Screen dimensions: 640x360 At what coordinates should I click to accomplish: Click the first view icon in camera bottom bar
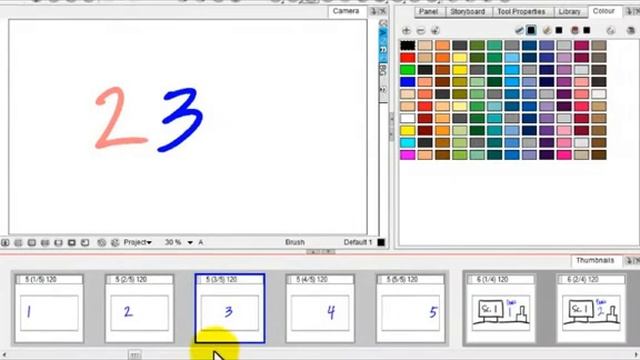click(x=5, y=243)
